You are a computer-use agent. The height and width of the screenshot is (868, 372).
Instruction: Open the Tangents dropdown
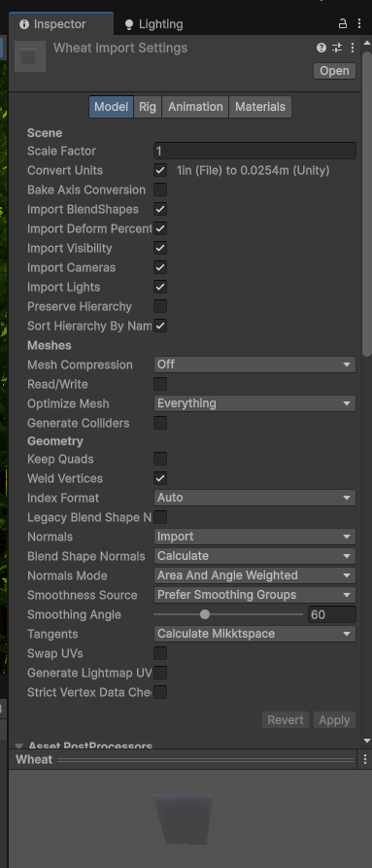pyautogui.click(x=254, y=634)
